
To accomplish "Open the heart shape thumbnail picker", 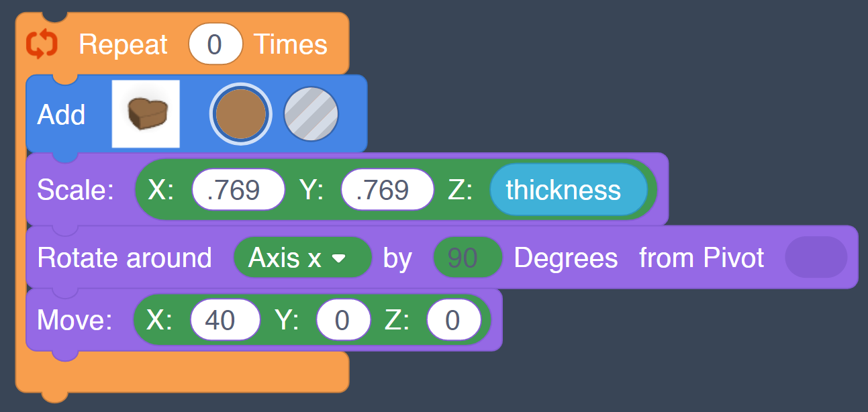I will (146, 114).
